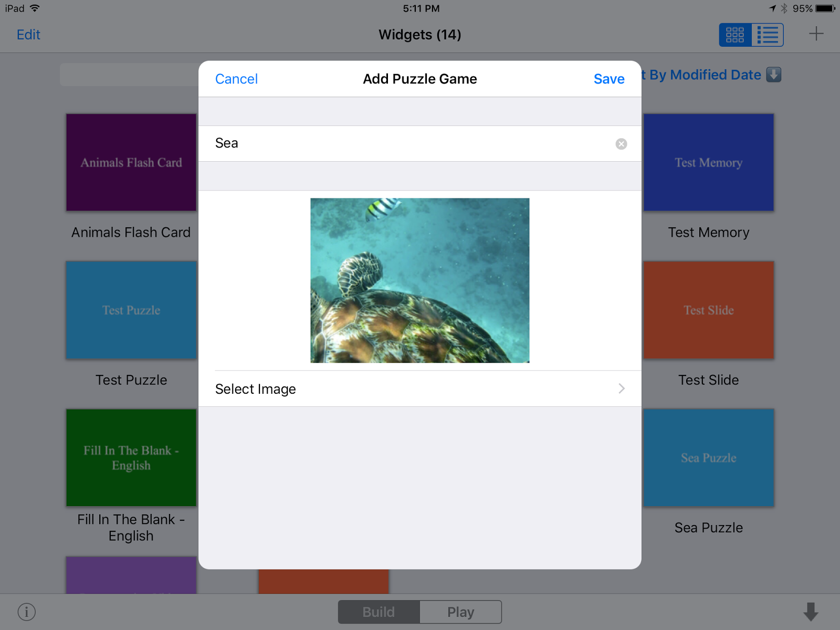The height and width of the screenshot is (630, 840).
Task: Open the Test Slide widget tile
Action: (709, 310)
